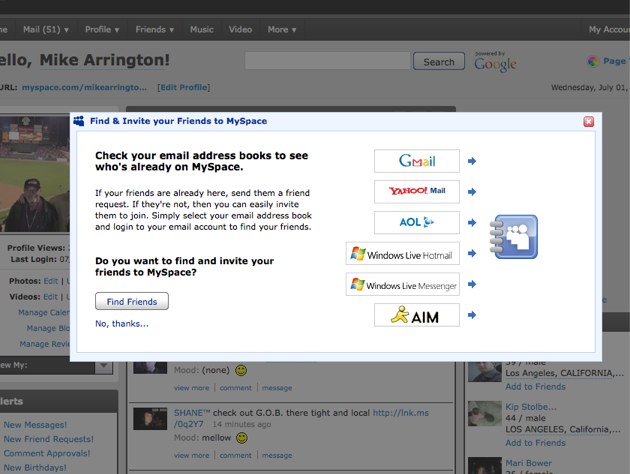This screenshot has height=474, width=630.
Task: Click SHANE's status thumbnail
Action: (x=150, y=419)
